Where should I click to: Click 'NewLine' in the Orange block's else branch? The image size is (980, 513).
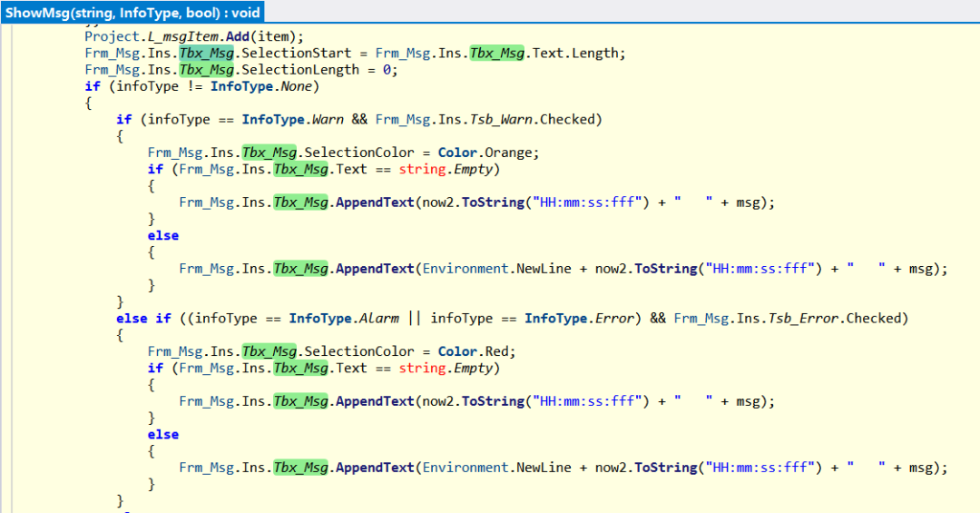click(544, 269)
